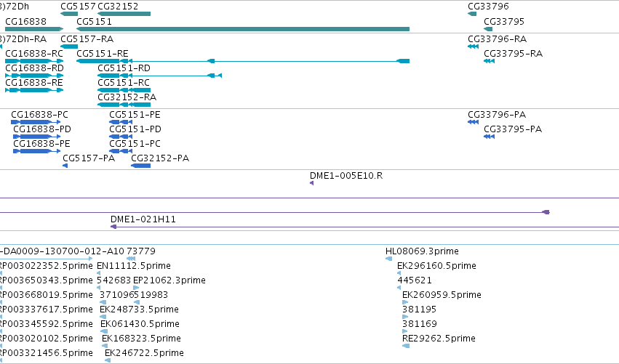
Task: Click transcript CG5151-RE label
Action: [103, 54]
